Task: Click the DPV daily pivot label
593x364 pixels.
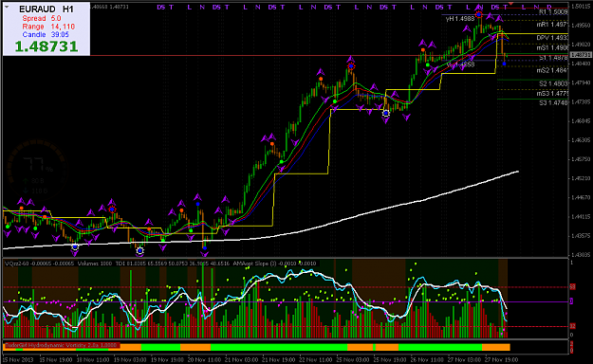Action: 552,38
